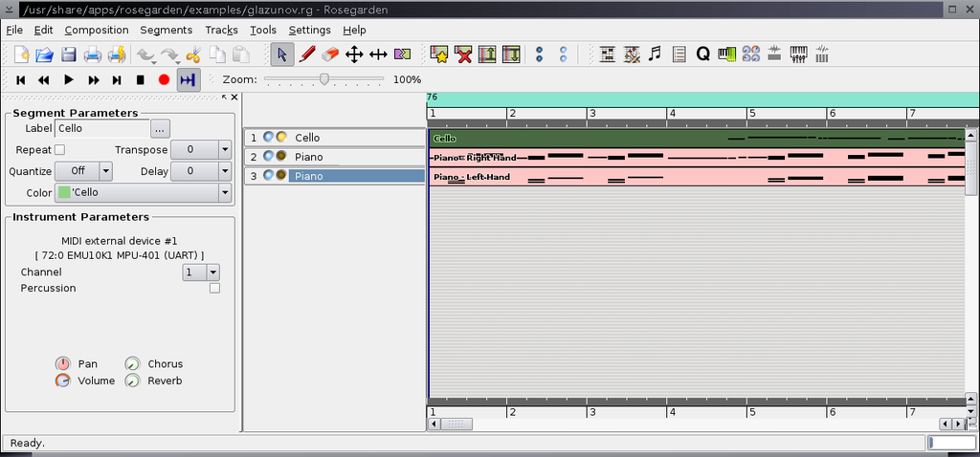Open the music note notation editor
980x457 pixels.
point(655,54)
